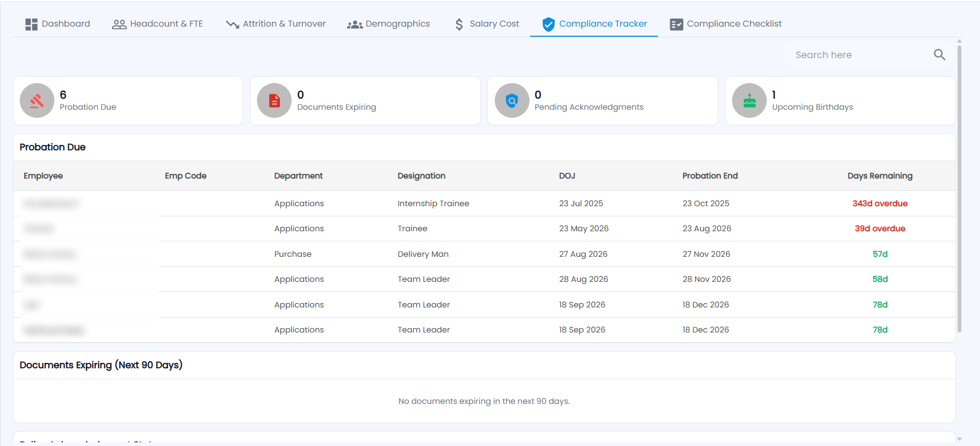Click the Demographics group icon

pyautogui.click(x=355, y=25)
